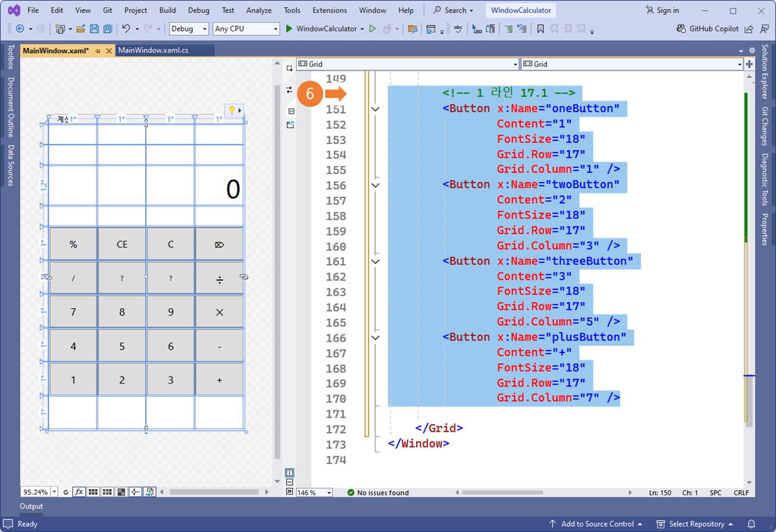Click the Navigate Backward arrow icon

20,29
